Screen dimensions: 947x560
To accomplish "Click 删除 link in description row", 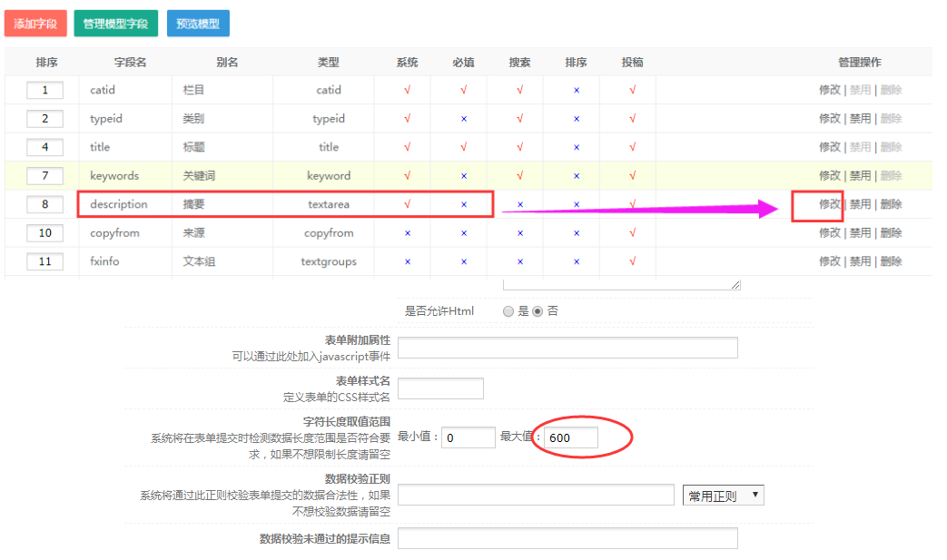I will [892, 204].
